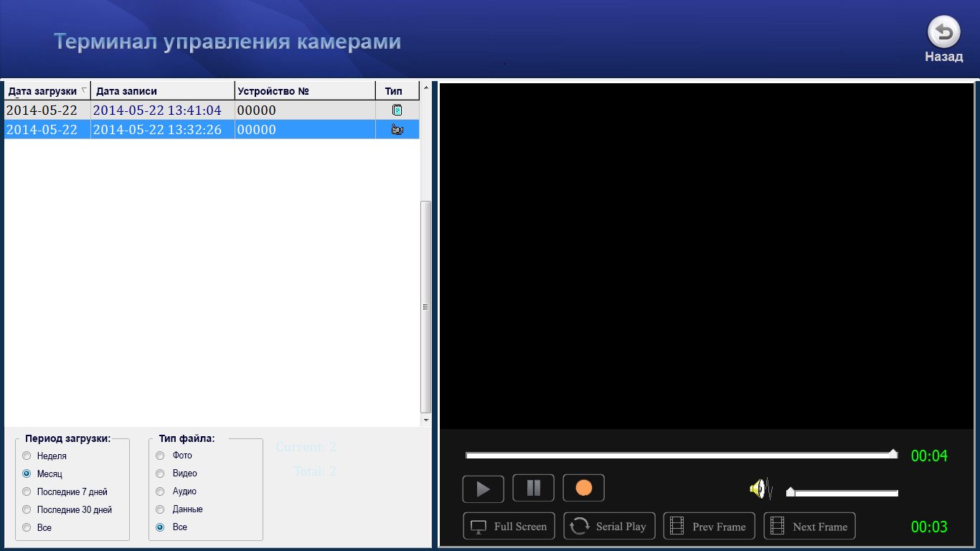Image resolution: width=980 pixels, height=551 pixels.
Task: Click the video type icon in second row
Action: point(397,130)
